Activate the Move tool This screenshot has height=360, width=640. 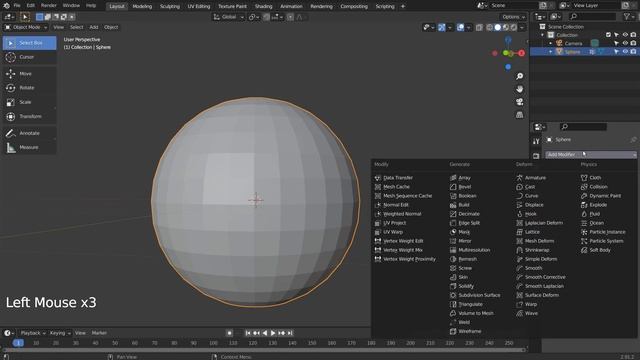(x=29, y=73)
